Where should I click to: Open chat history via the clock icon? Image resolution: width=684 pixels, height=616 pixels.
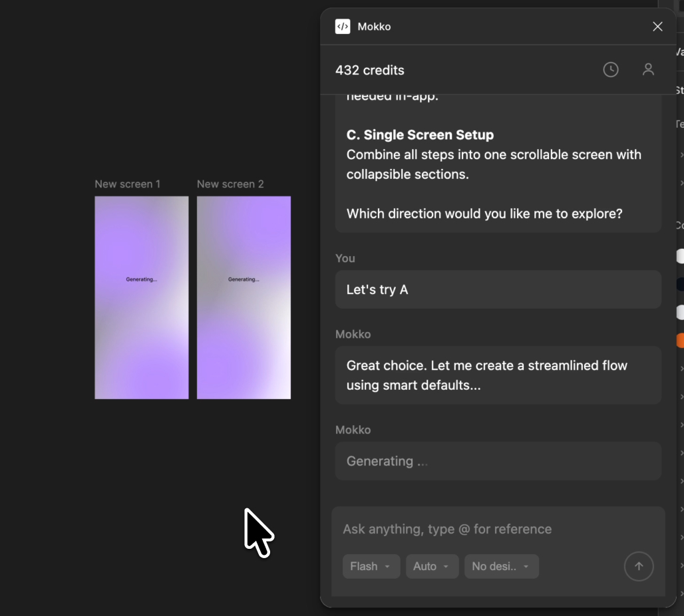pyautogui.click(x=611, y=69)
